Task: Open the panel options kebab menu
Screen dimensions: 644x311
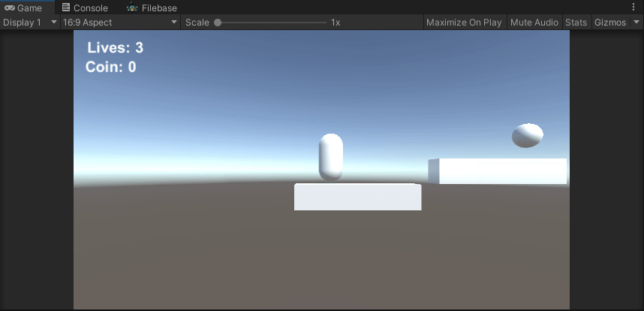Action: point(633,8)
